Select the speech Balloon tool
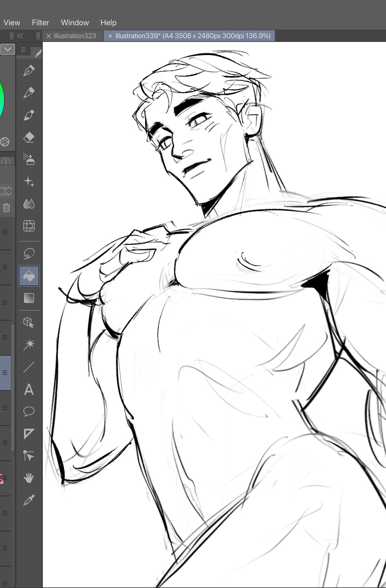386x588 pixels. [29, 411]
